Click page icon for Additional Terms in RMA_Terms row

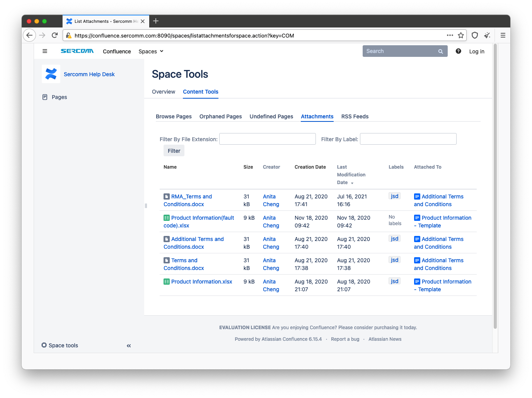[x=417, y=196]
